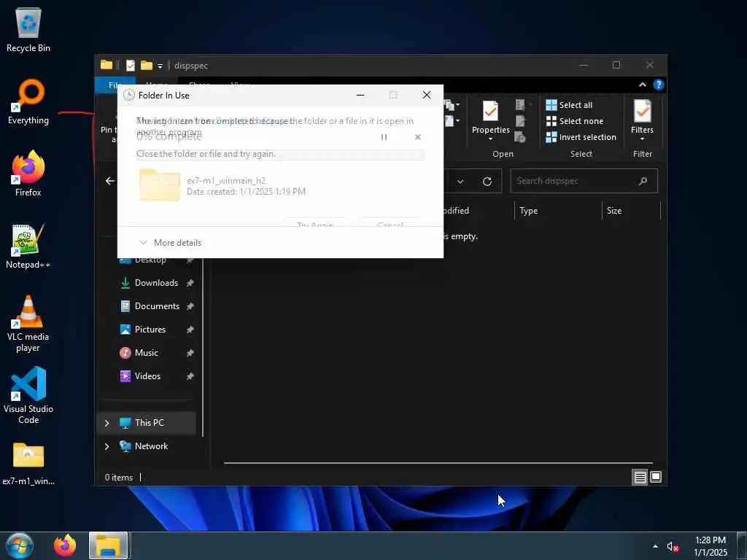Switch to the details view layout

(x=640, y=477)
